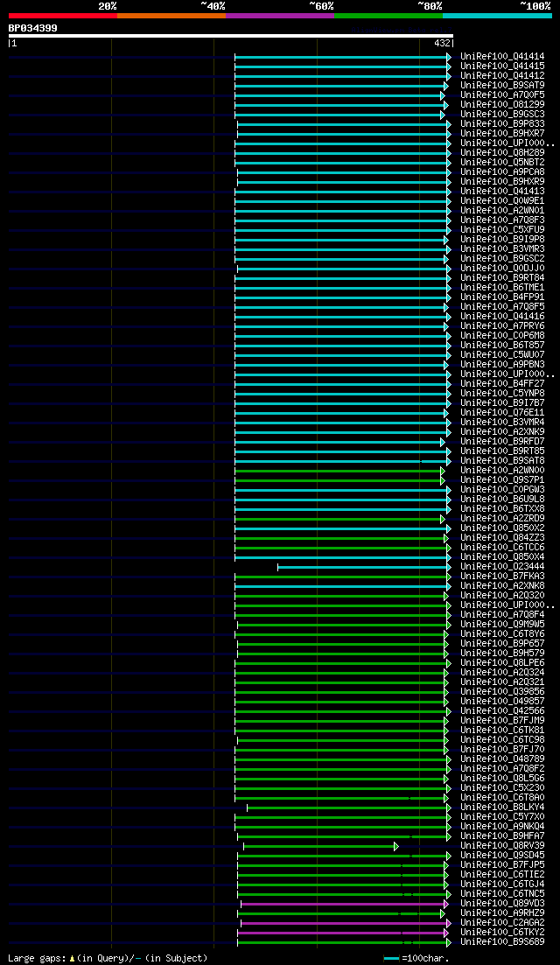The image size is (560, 965).
Task: Select the UniRef100_C5X230 label
Action: [x=502, y=787]
